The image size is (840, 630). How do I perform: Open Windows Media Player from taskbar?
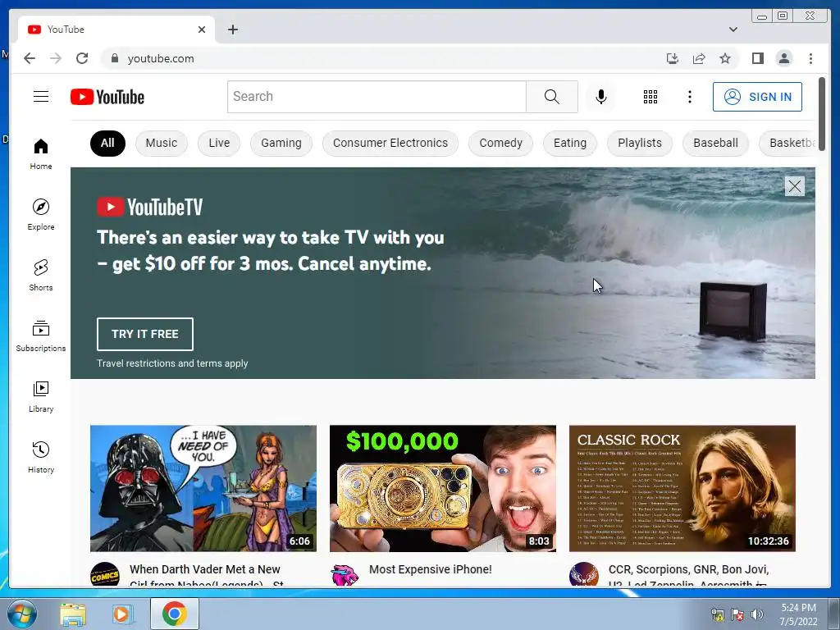pos(121,614)
